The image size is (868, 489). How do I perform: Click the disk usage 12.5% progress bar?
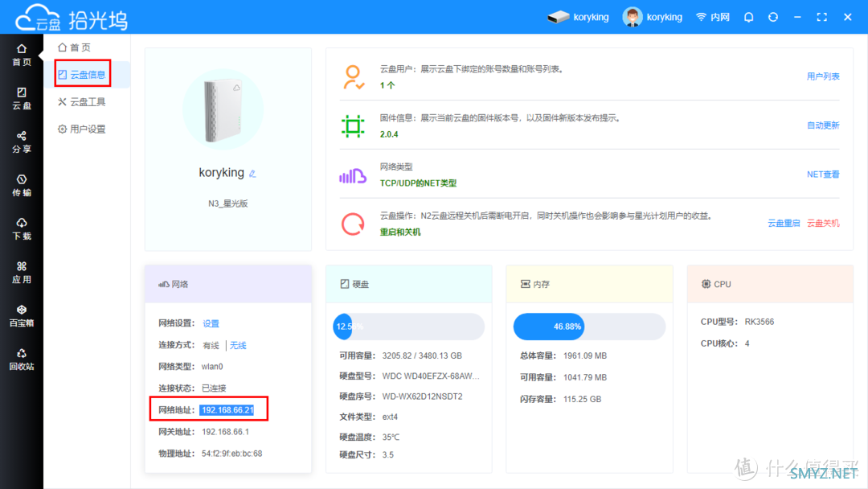[408, 327]
